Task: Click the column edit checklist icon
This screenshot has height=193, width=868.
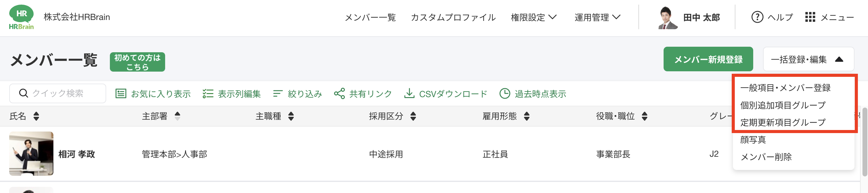Action: click(x=208, y=93)
